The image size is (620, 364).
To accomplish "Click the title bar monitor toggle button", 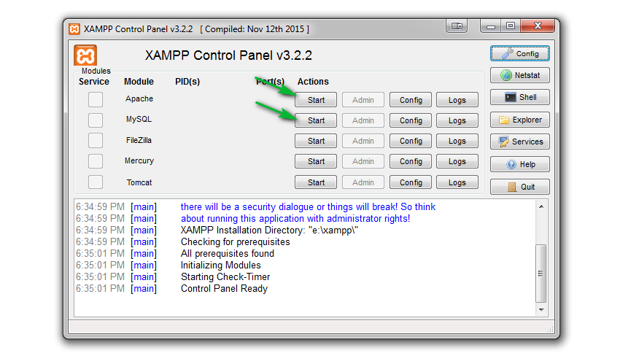I will point(457,26).
